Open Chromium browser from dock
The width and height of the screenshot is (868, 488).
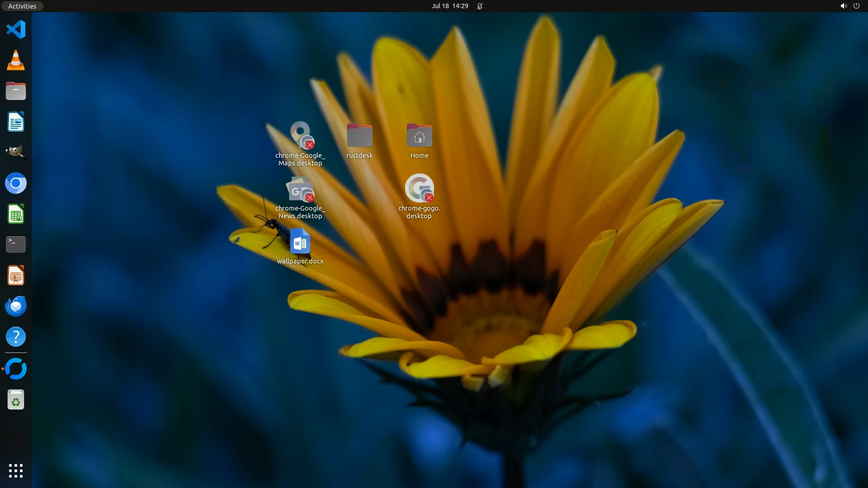tap(16, 183)
